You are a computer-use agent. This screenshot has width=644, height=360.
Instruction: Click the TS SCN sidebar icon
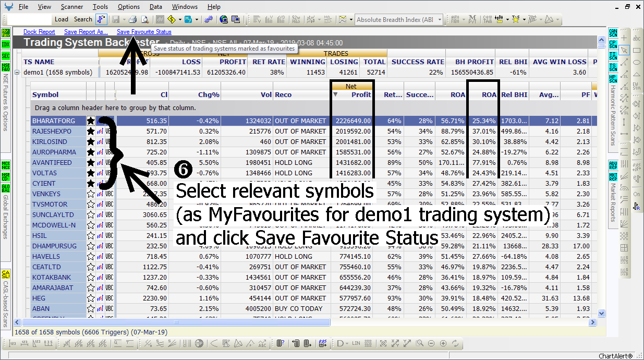coord(613,67)
